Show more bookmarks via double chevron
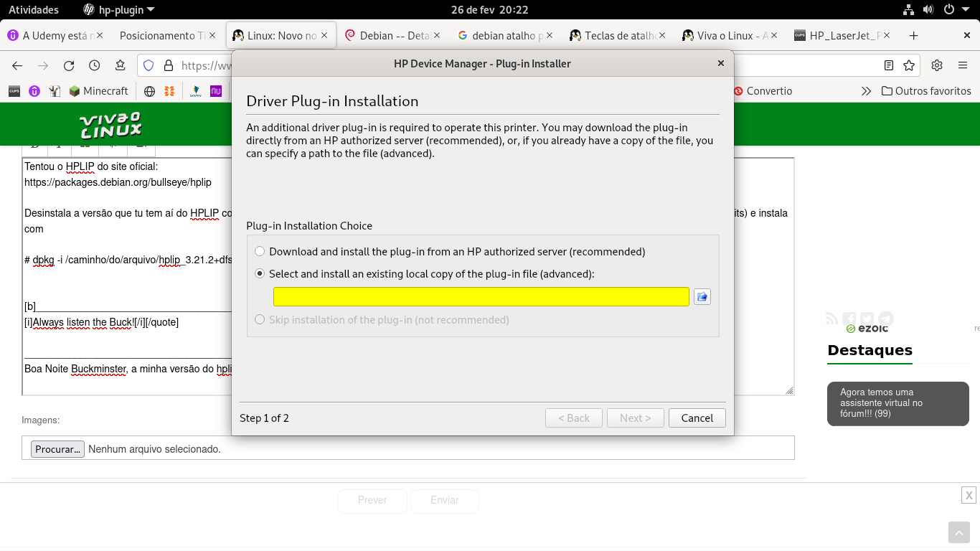Image resolution: width=980 pixels, height=551 pixels. tap(866, 91)
